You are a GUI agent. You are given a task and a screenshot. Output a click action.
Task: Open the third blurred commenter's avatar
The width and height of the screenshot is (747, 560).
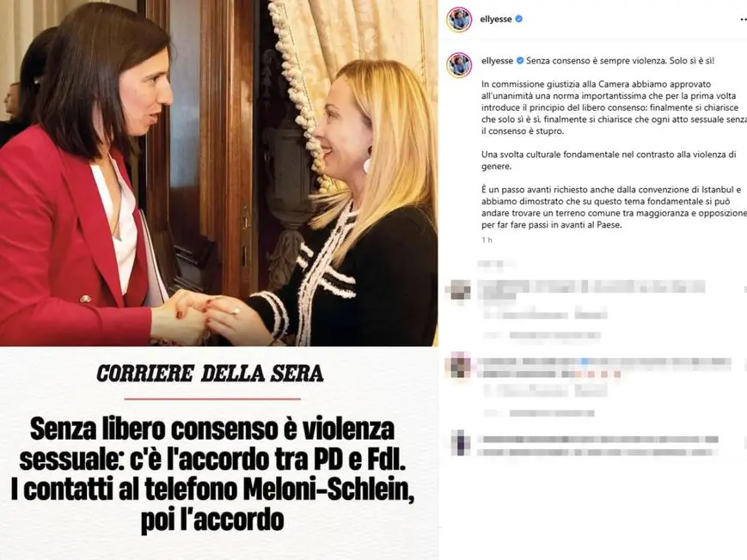pyautogui.click(x=460, y=442)
